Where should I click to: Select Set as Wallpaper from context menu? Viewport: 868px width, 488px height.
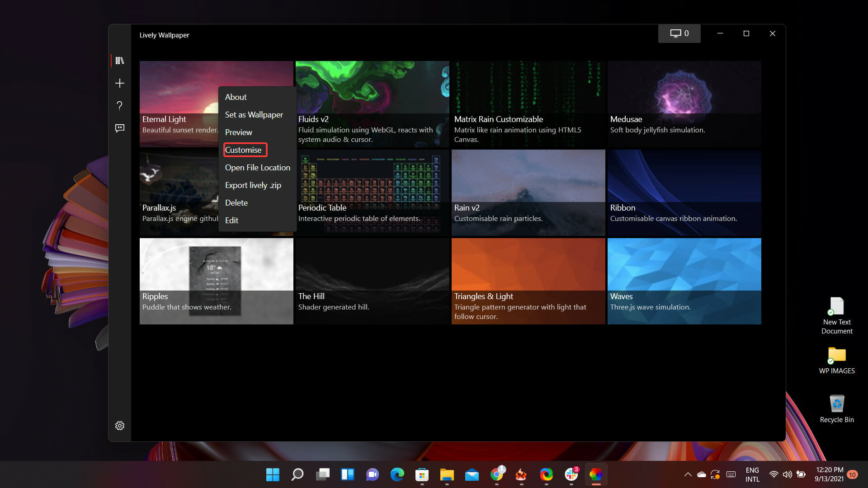coord(254,114)
